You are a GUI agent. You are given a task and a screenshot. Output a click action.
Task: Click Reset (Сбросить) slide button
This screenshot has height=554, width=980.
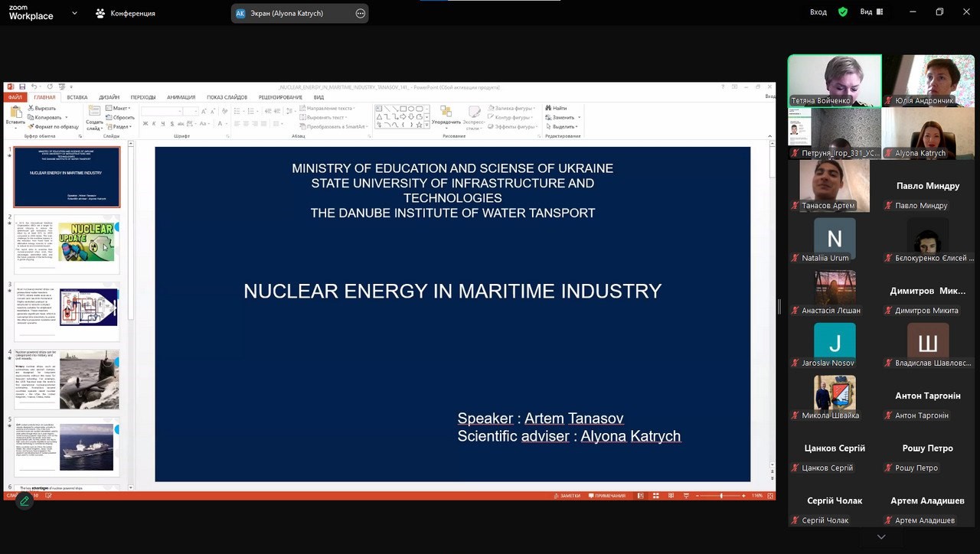[x=120, y=117]
